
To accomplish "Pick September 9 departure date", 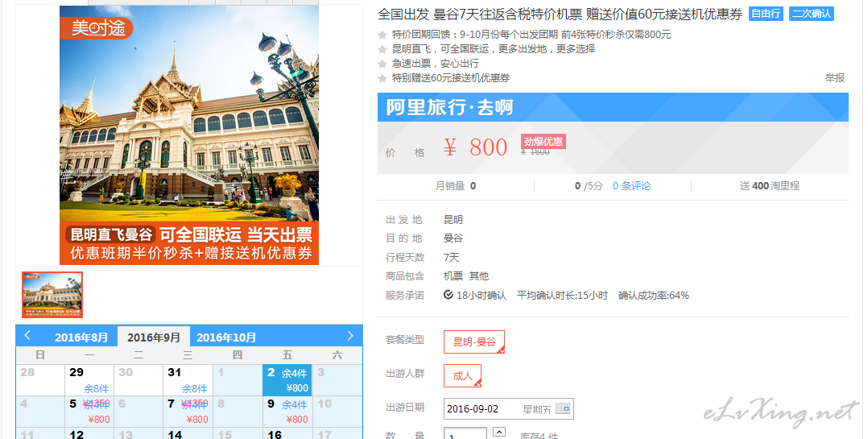I will (287, 412).
